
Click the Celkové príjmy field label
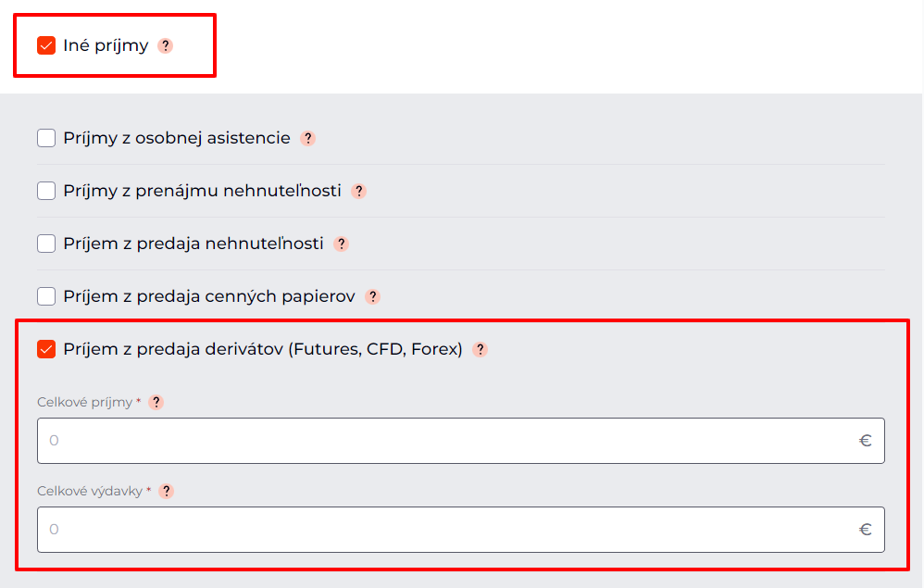85,402
